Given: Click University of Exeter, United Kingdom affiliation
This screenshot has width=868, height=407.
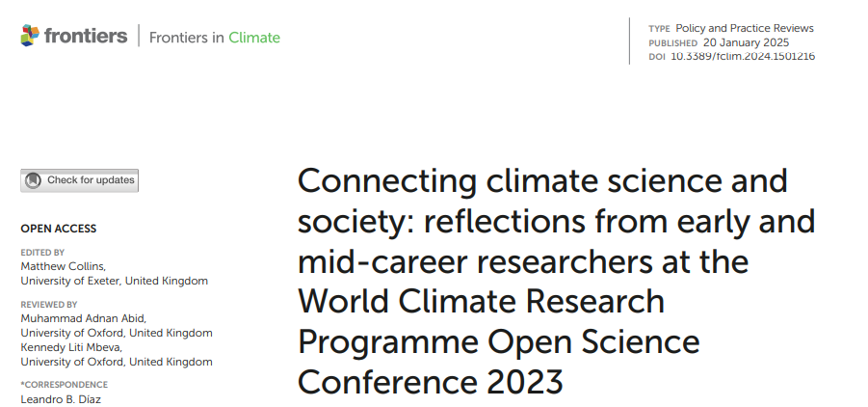Looking at the screenshot, I should click(x=114, y=281).
